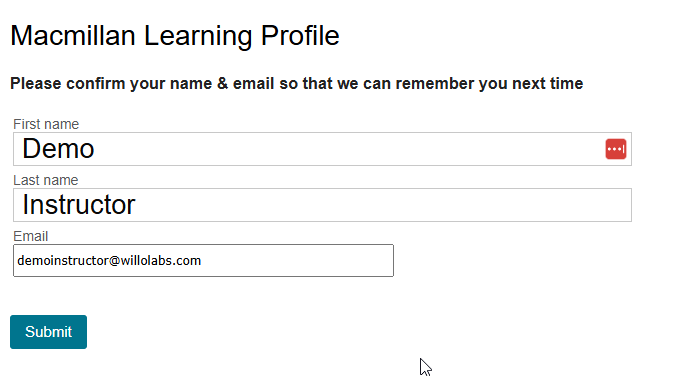Click the word "Demo" in First name
The height and width of the screenshot is (376, 684).
click(x=58, y=149)
